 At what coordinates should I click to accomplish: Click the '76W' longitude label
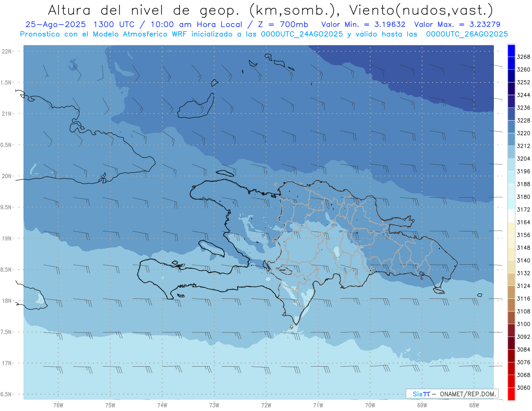pos(58,405)
